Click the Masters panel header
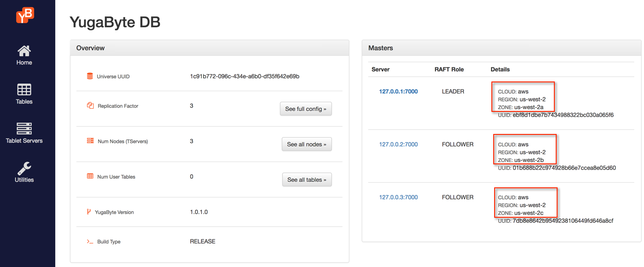This screenshot has width=644, height=267. pos(501,48)
